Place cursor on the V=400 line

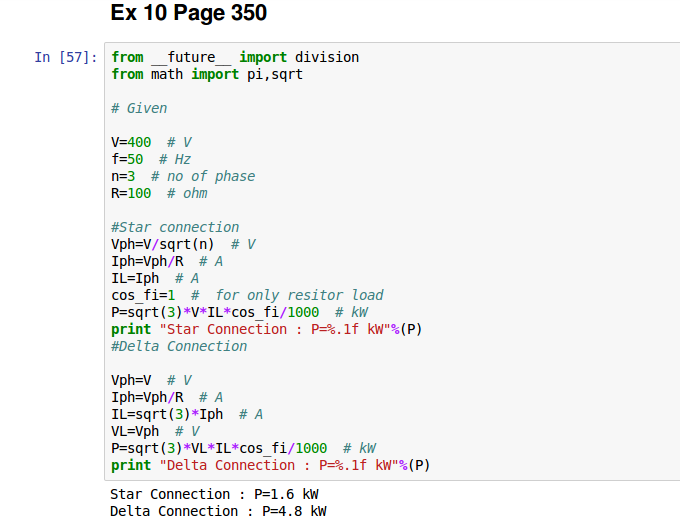151,142
